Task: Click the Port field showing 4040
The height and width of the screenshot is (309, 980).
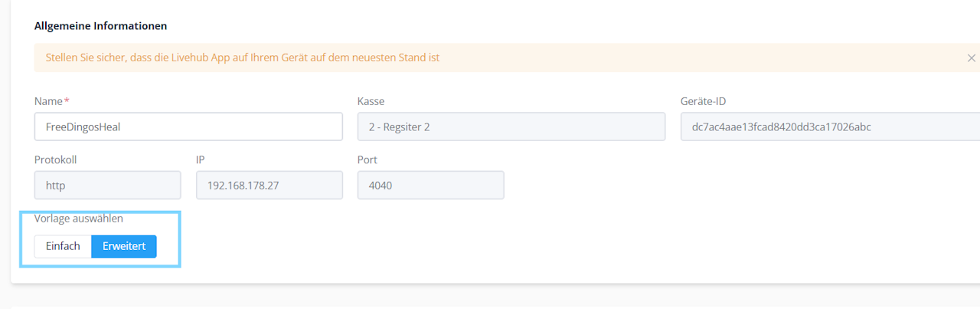Action: (x=430, y=185)
